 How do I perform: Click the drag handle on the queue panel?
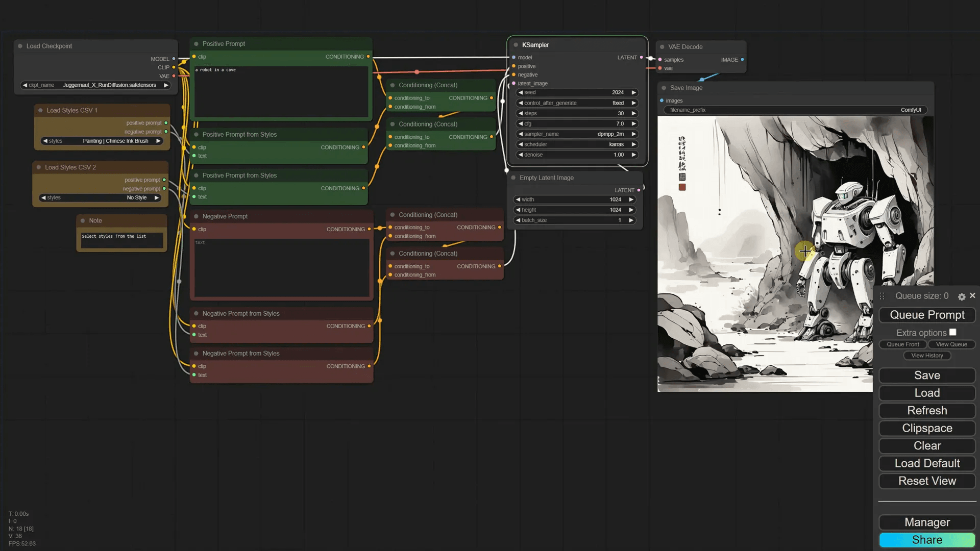(x=882, y=296)
